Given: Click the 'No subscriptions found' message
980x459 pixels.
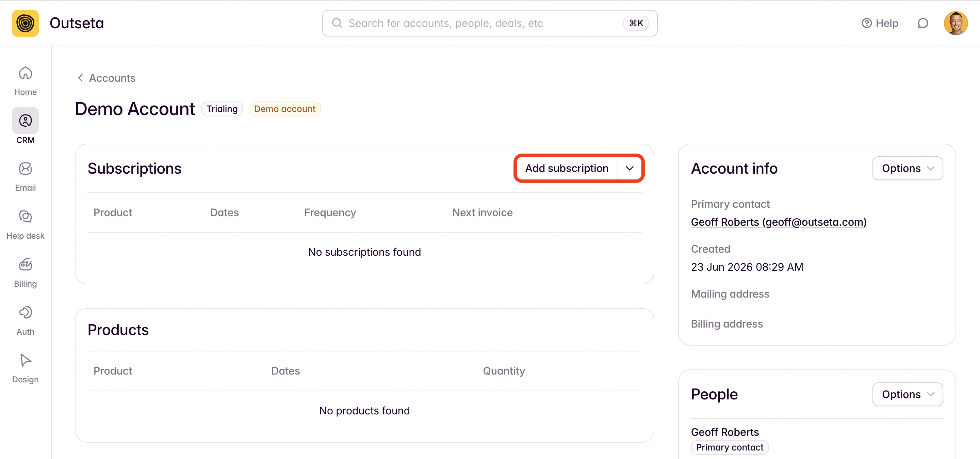Looking at the screenshot, I should pos(364,252).
